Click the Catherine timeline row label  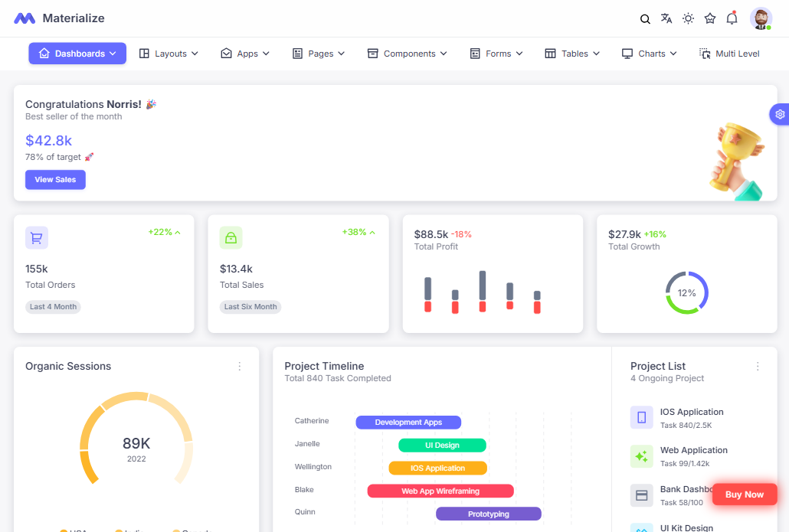pos(312,421)
